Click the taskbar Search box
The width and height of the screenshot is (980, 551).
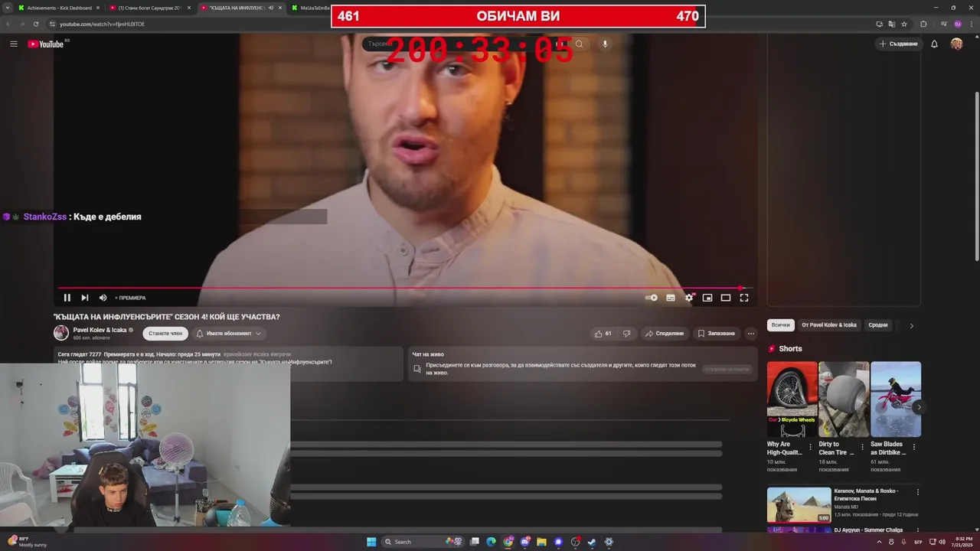pos(423,542)
